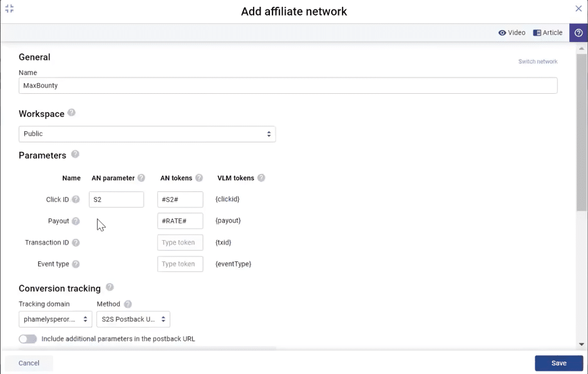The image size is (588, 374).
Task: Click the scrollbar up arrow
Action: tap(582, 49)
